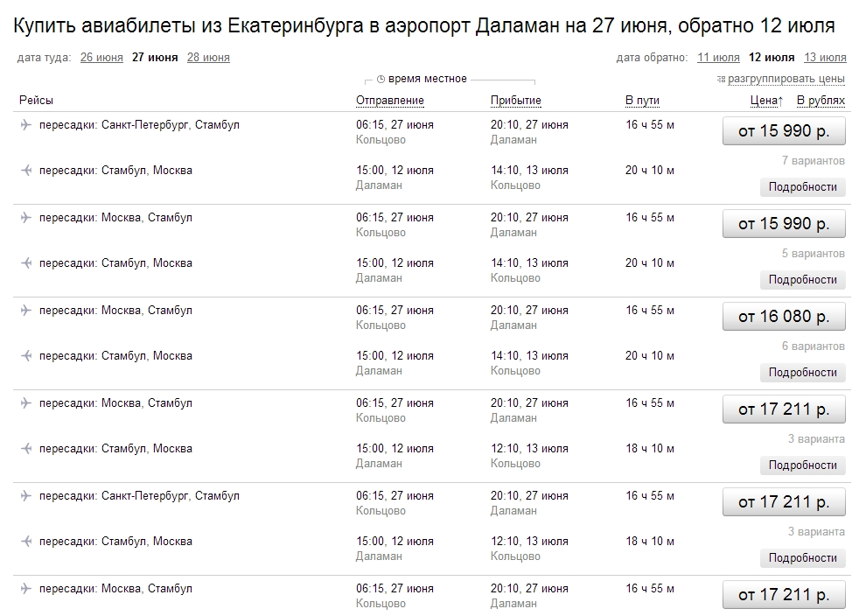This screenshot has height=616, width=859.
Task: Click outbound plane icon of the 7 вариантов result
Action: 26,125
